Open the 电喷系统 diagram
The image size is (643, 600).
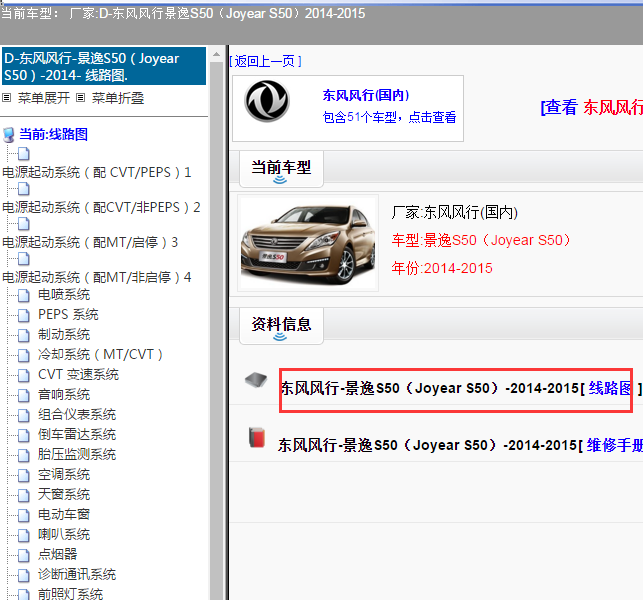coord(64,294)
